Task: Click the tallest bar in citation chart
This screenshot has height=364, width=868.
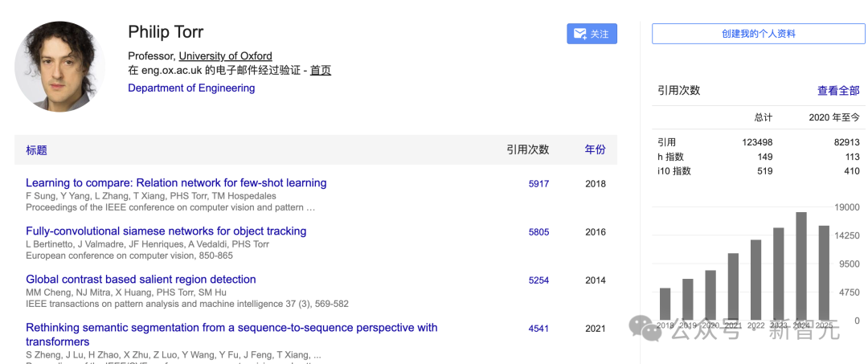Action: [x=801, y=265]
